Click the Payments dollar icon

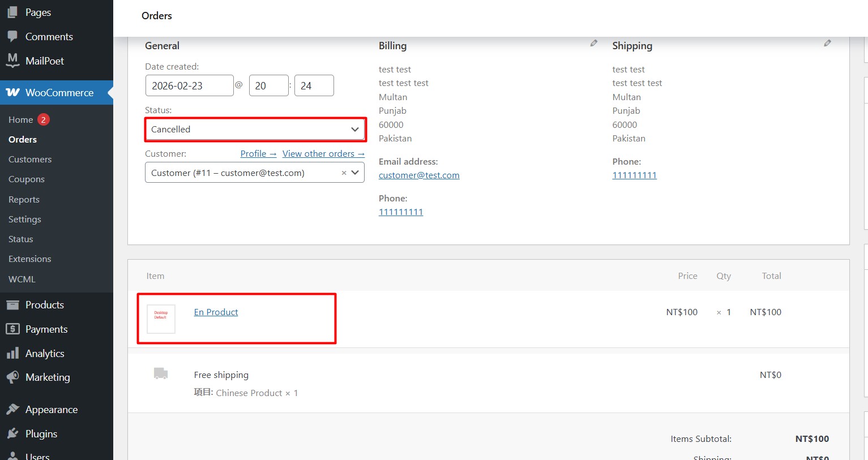tap(12, 329)
